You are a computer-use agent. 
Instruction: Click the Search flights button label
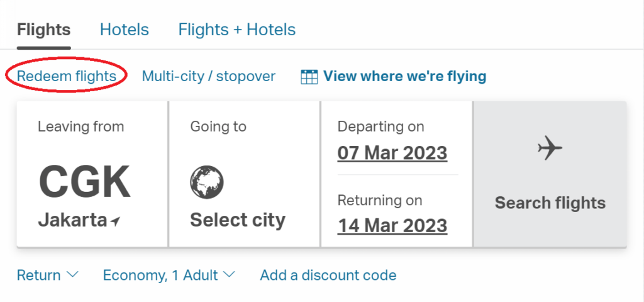click(550, 203)
